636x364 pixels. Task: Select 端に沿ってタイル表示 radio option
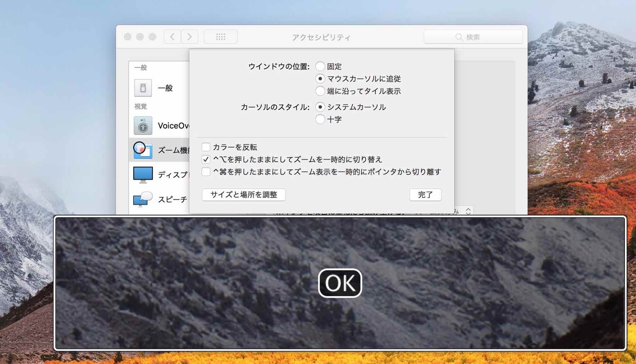pyautogui.click(x=320, y=91)
